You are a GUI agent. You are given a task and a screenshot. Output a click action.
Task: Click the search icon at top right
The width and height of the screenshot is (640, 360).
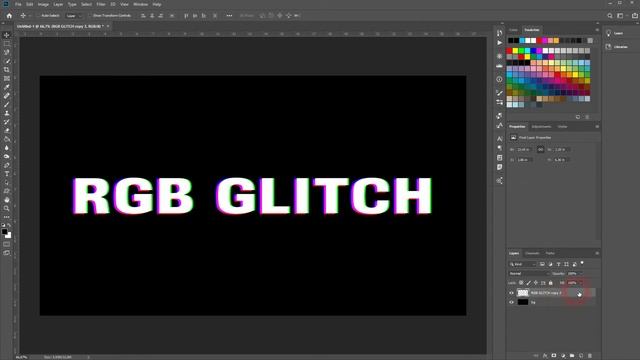610,16
